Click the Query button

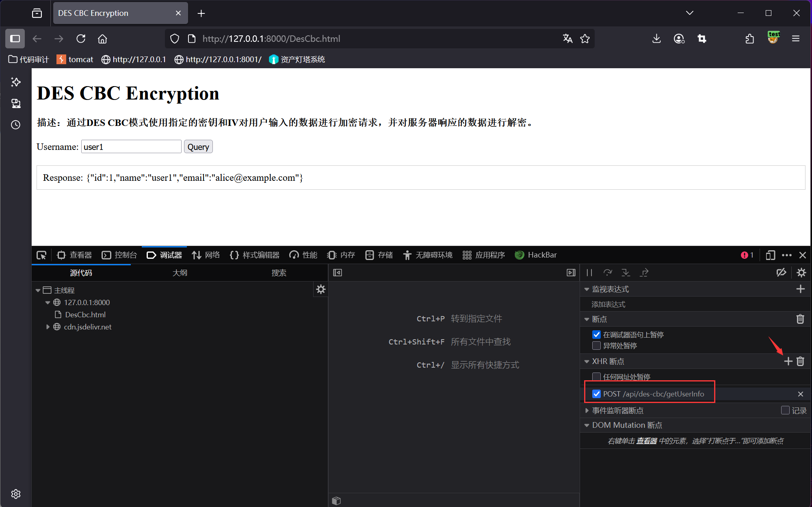pos(198,147)
